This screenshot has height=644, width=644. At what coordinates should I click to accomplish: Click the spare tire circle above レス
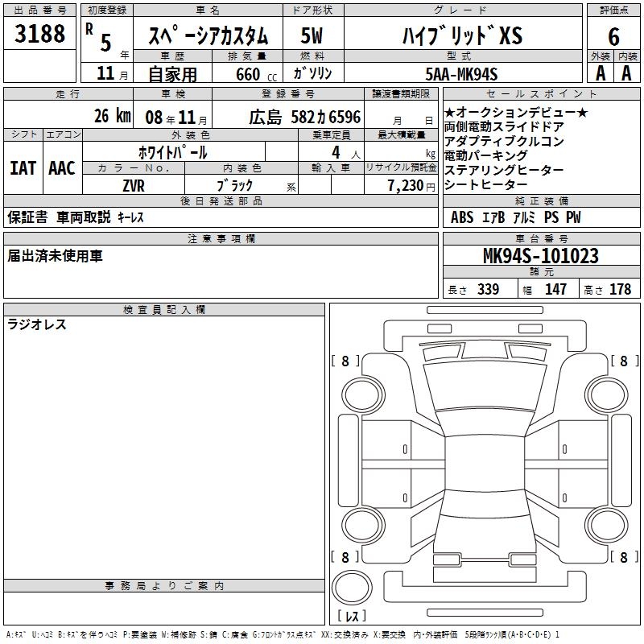pos(352,587)
